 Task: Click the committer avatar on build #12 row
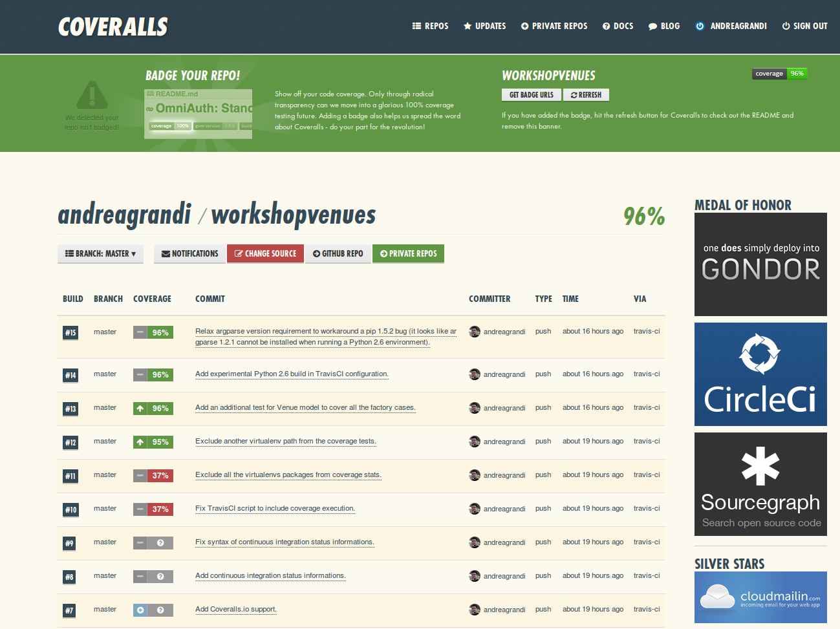coord(475,442)
